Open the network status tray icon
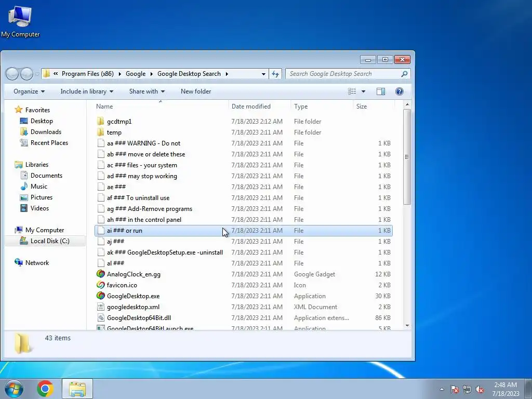 tap(467, 389)
